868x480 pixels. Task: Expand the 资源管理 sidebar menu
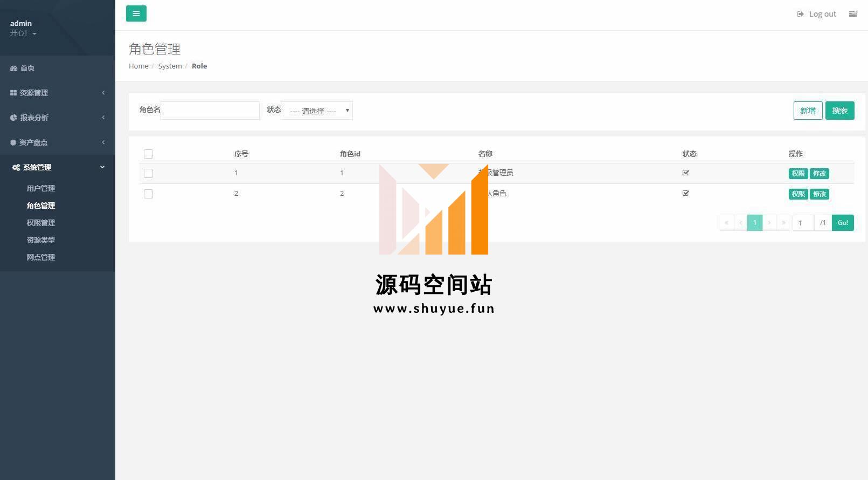(x=34, y=93)
